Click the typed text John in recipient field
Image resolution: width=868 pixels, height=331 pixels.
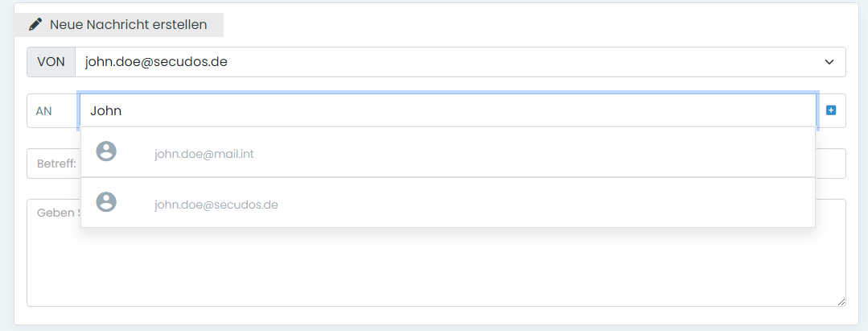[105, 111]
